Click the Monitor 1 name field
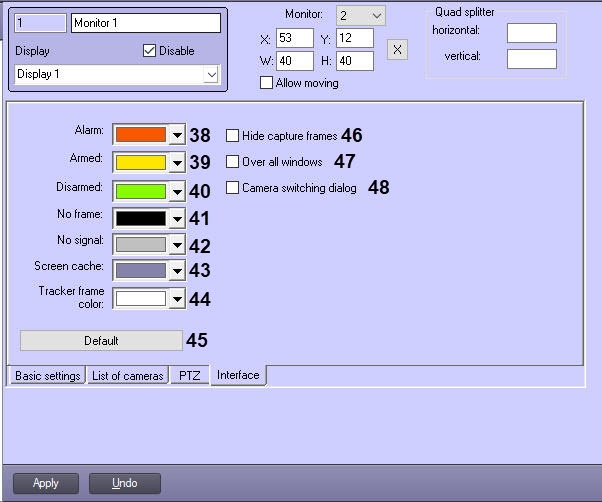The height and width of the screenshot is (502, 602). coord(145,23)
